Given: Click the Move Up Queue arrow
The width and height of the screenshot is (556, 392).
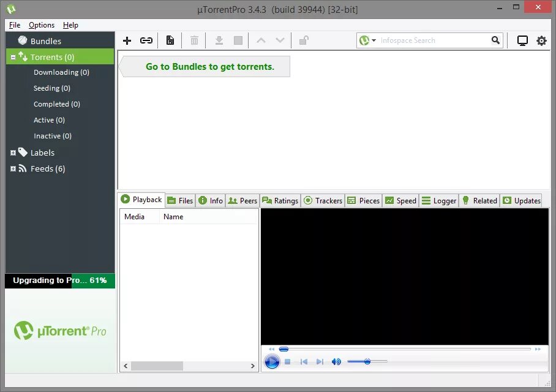Looking at the screenshot, I should click(x=261, y=40).
